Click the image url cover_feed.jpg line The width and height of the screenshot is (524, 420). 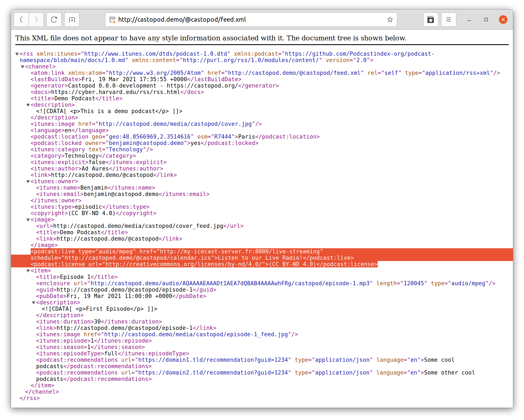click(x=140, y=226)
